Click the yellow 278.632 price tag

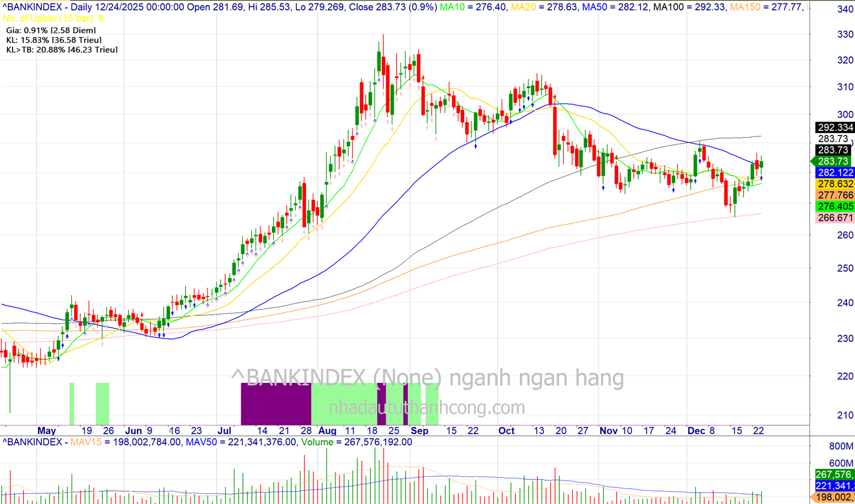pos(835,184)
